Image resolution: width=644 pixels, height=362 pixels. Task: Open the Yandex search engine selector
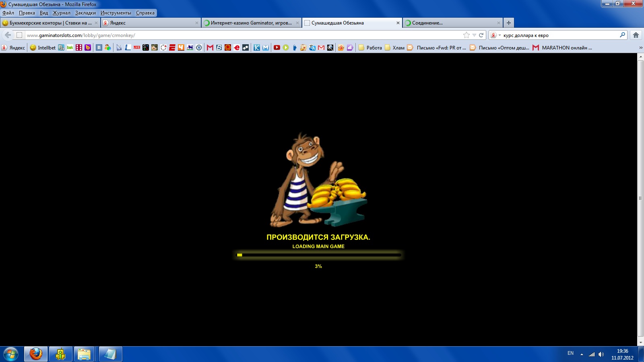coord(495,35)
